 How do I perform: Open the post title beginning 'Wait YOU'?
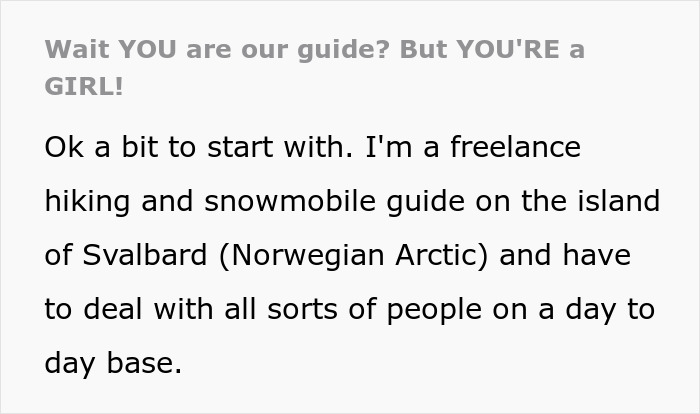pyautogui.click(x=315, y=67)
